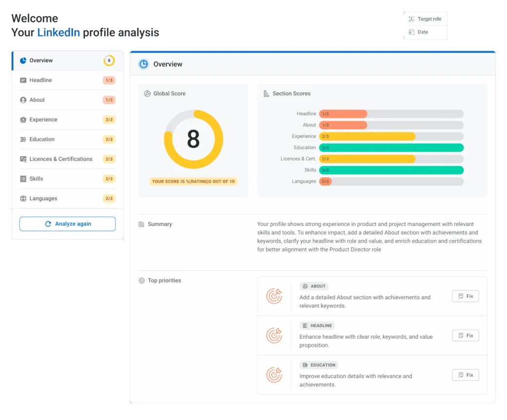Image resolution: width=507 pixels, height=420 pixels.
Task: Click Fix beside the EDUCATION recommendation
Action: coord(465,375)
